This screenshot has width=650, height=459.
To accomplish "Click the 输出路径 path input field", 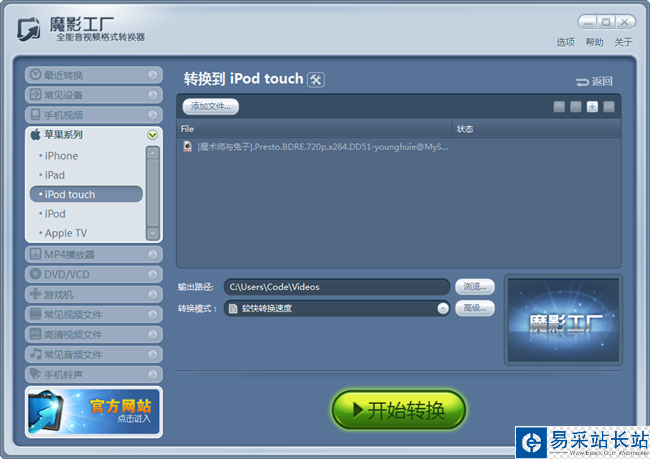I will click(x=337, y=287).
